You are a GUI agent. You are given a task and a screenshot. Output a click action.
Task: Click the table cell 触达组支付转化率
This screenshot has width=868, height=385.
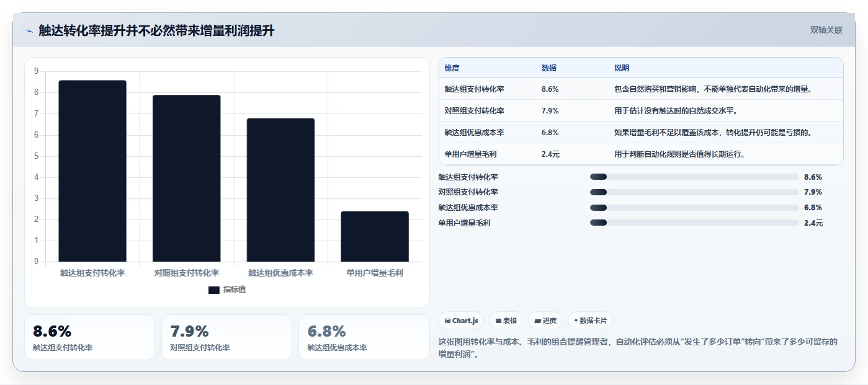pos(474,89)
